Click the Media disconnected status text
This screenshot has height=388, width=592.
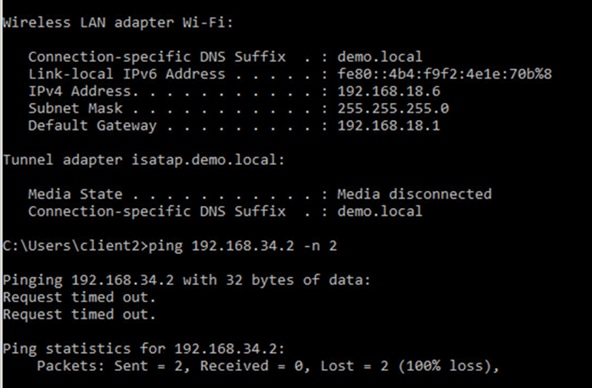[x=414, y=194]
